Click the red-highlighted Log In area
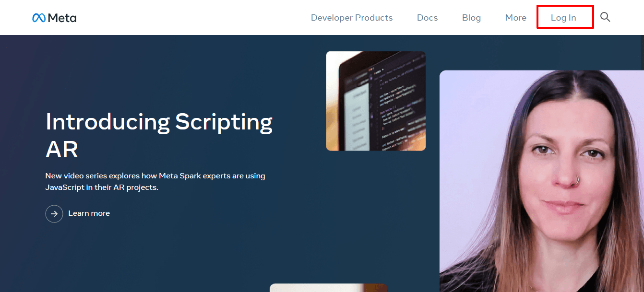The height and width of the screenshot is (292, 644). pos(564,17)
